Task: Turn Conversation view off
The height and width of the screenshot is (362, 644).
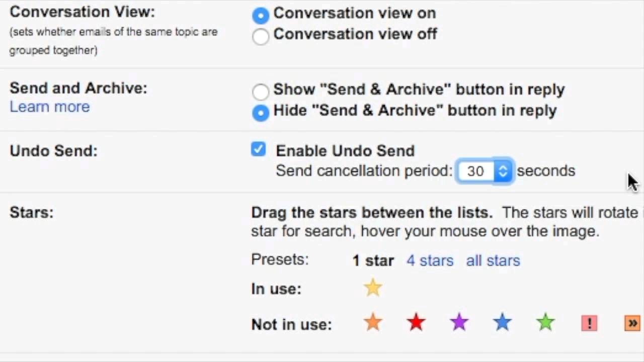Action: pyautogui.click(x=261, y=36)
